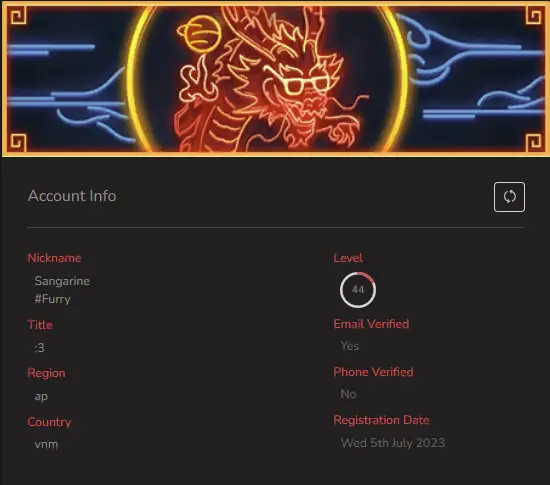Click the Account Info heading
The image size is (550, 485).
click(72, 196)
